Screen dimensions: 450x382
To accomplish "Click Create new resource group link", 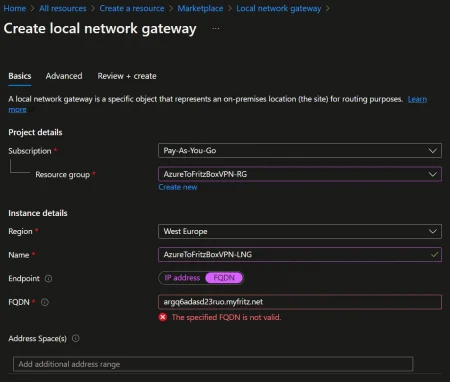I will 178,187.
